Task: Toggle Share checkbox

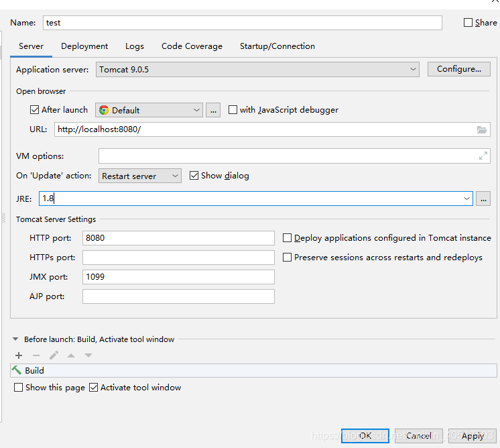Action: 468,23
